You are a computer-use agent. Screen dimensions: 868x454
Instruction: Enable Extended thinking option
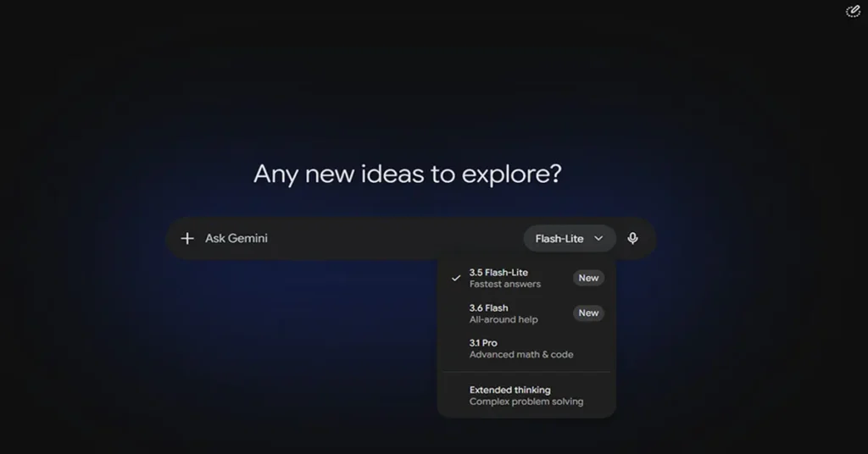coord(526,396)
